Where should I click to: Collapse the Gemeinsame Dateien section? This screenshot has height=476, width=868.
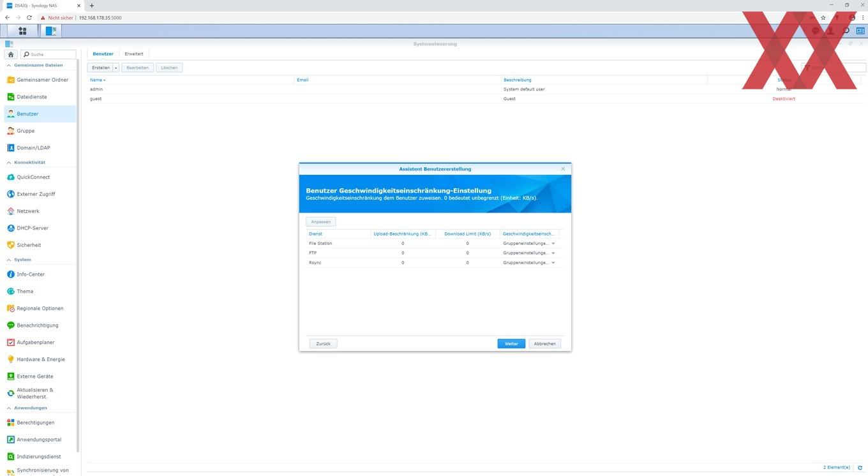coord(9,65)
